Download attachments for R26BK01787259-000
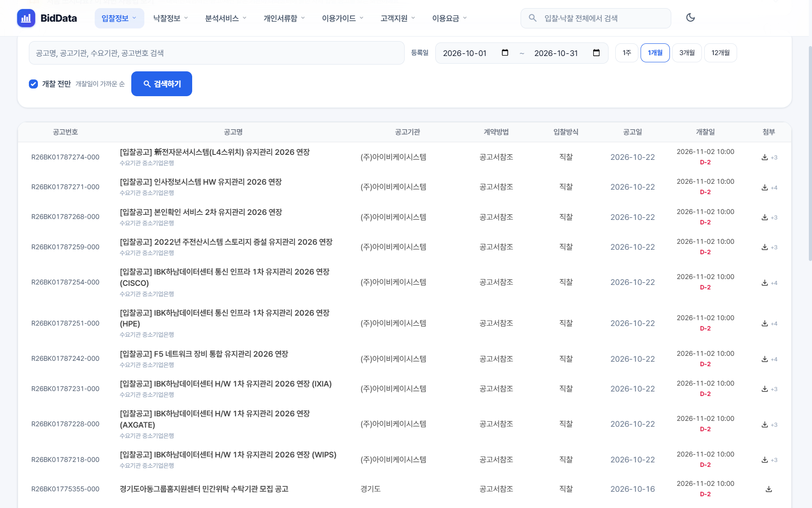812x508 pixels. click(765, 247)
